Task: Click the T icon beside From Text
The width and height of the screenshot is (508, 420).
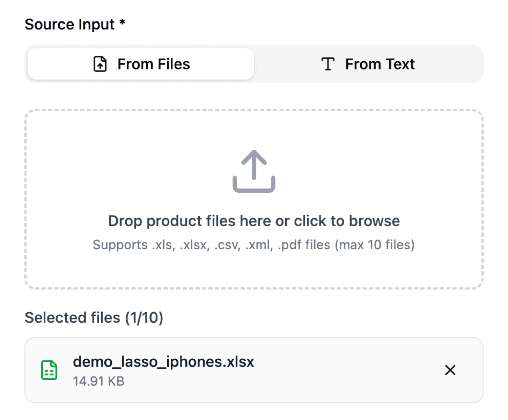Action: pyautogui.click(x=327, y=64)
